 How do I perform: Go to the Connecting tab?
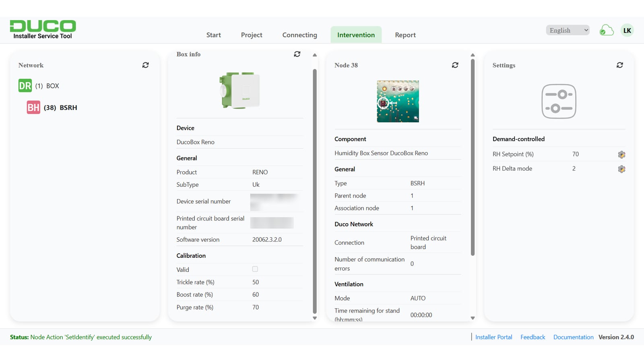[300, 35]
